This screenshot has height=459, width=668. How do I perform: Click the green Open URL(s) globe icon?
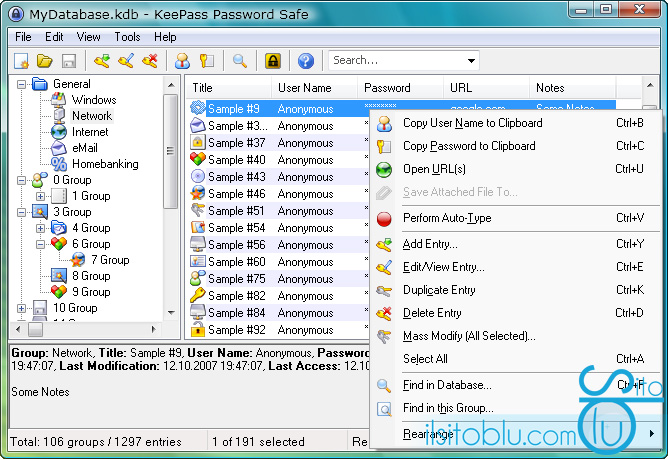(x=384, y=170)
